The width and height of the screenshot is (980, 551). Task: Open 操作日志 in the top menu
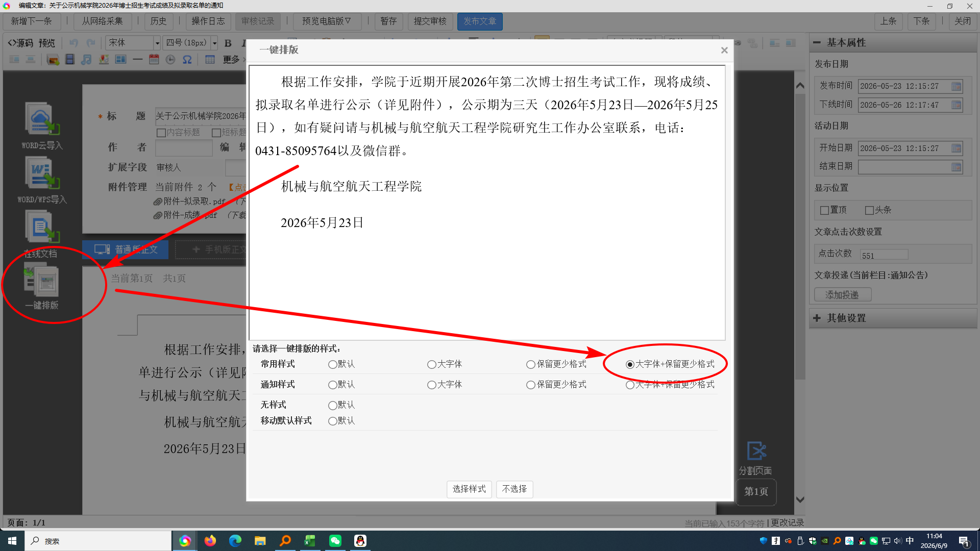208,21
